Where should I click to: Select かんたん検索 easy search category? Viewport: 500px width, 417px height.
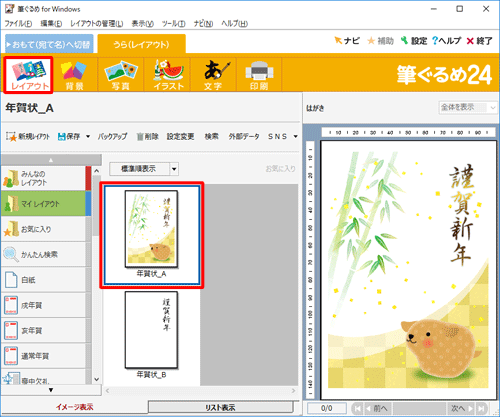(44, 254)
